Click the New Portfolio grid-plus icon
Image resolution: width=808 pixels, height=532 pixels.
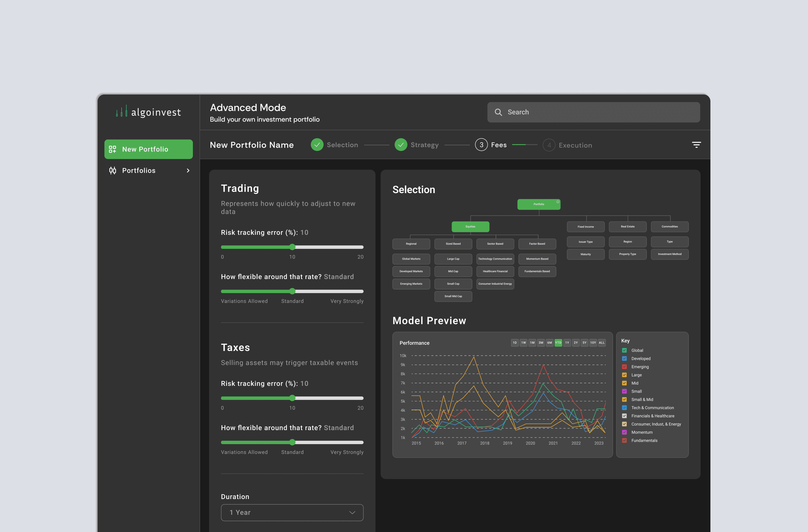tap(112, 149)
